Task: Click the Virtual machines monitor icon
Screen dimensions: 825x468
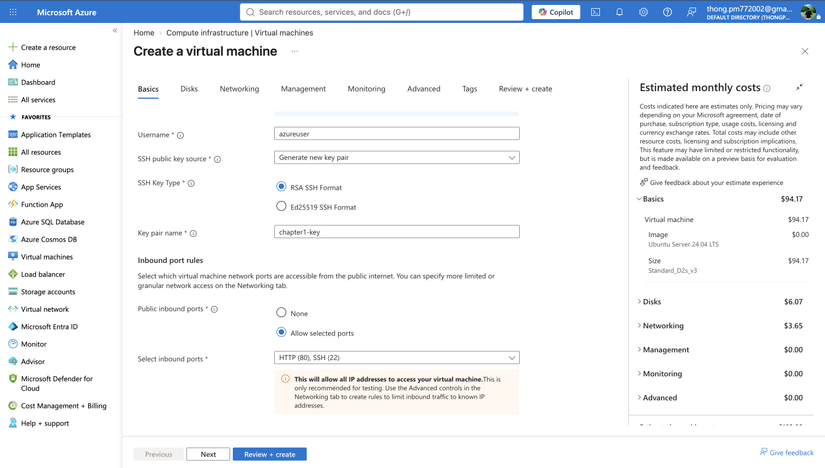Action: point(13,256)
